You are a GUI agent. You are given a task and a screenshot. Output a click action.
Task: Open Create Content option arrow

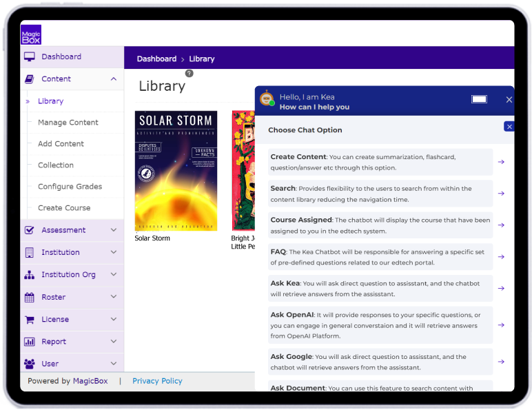pyautogui.click(x=501, y=162)
